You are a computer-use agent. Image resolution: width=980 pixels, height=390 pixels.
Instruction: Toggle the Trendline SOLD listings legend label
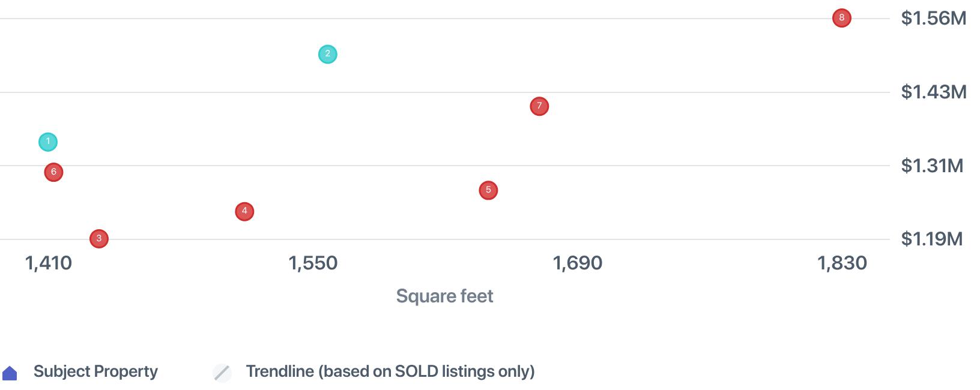[x=390, y=371]
